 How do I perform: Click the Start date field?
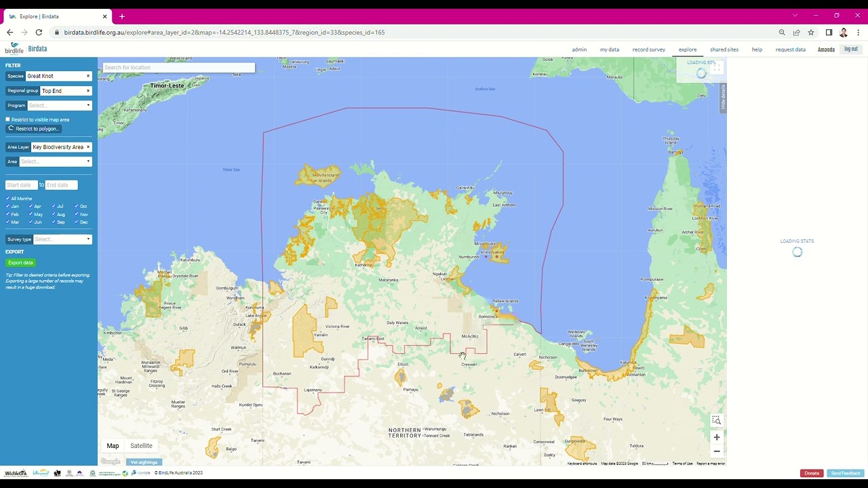click(x=21, y=185)
